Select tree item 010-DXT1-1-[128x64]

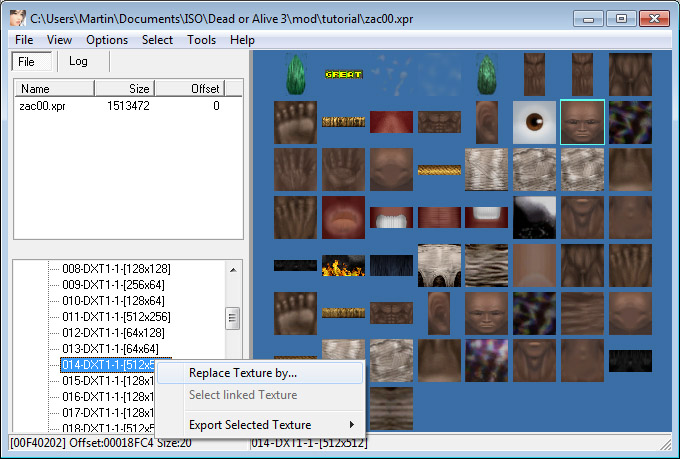point(113,301)
